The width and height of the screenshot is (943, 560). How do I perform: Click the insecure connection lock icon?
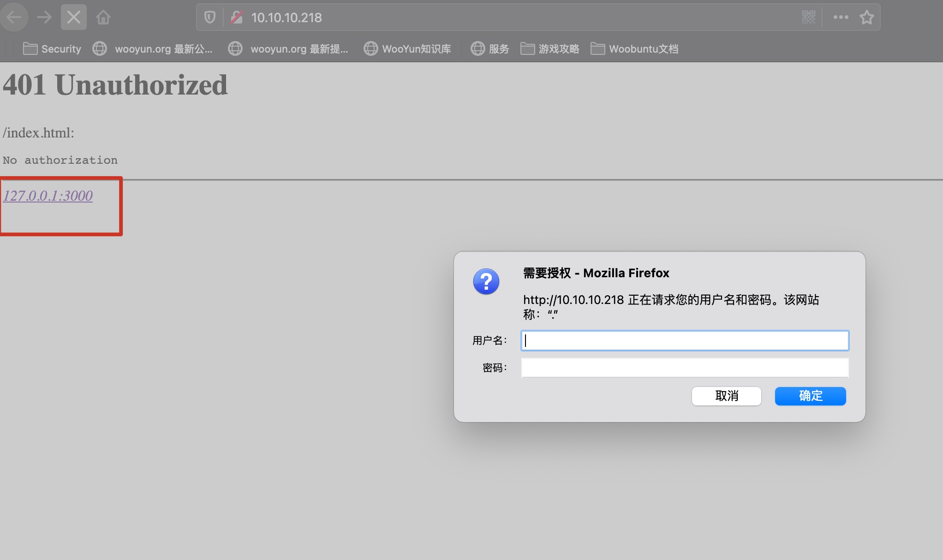click(x=237, y=18)
